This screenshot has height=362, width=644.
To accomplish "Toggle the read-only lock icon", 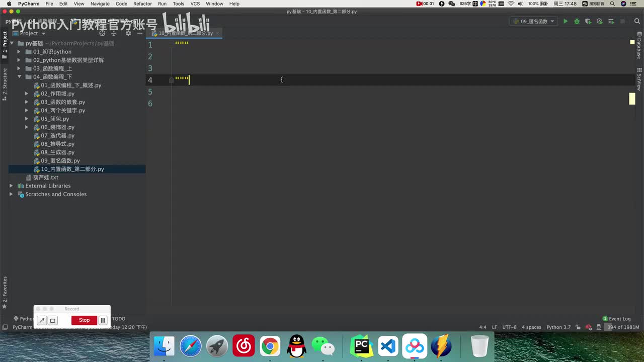I will 579,327.
